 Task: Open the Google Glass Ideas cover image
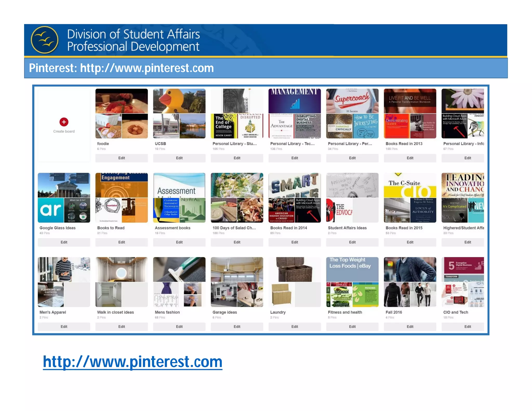(x=64, y=185)
